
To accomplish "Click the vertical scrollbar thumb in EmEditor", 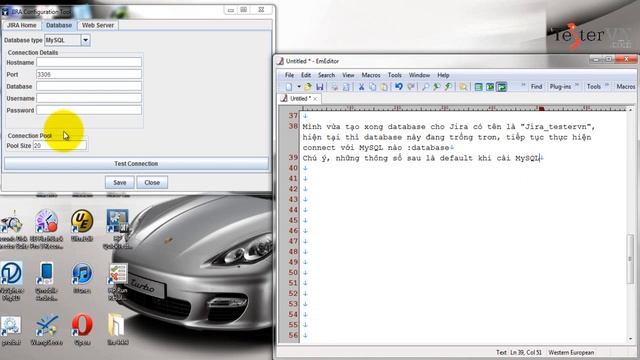I will click(x=630, y=259).
